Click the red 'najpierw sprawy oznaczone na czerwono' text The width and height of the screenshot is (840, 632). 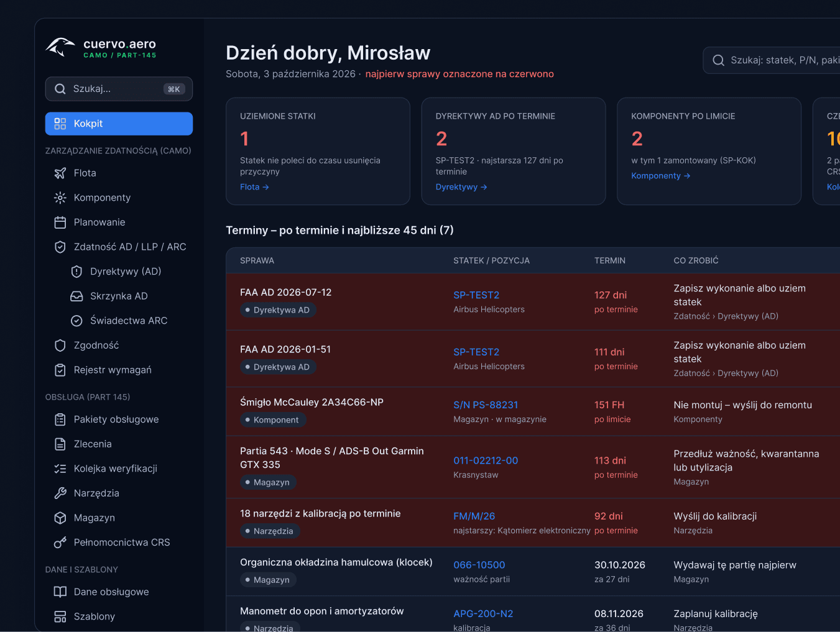459,74
